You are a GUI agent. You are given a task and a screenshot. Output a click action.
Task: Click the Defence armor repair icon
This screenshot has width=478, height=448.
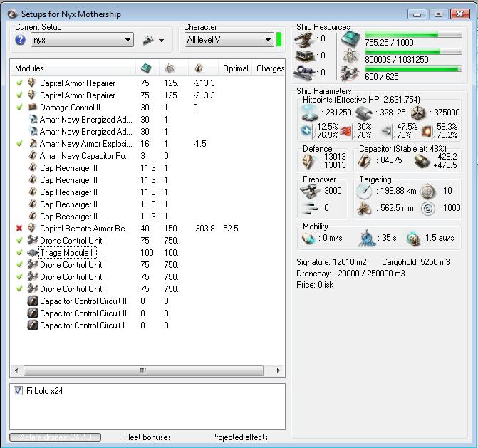coord(308,160)
